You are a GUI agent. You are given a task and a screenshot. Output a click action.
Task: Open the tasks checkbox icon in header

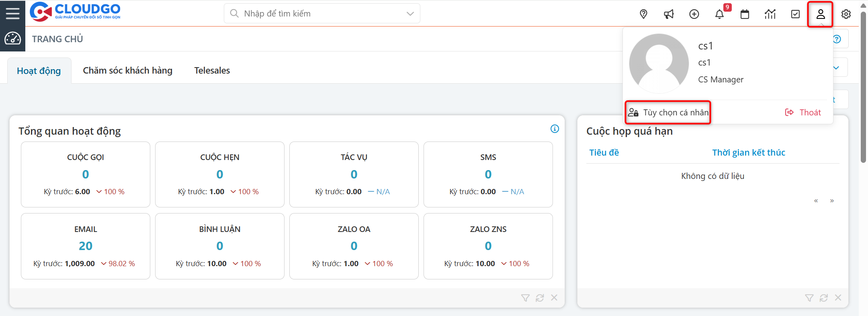[x=795, y=14]
